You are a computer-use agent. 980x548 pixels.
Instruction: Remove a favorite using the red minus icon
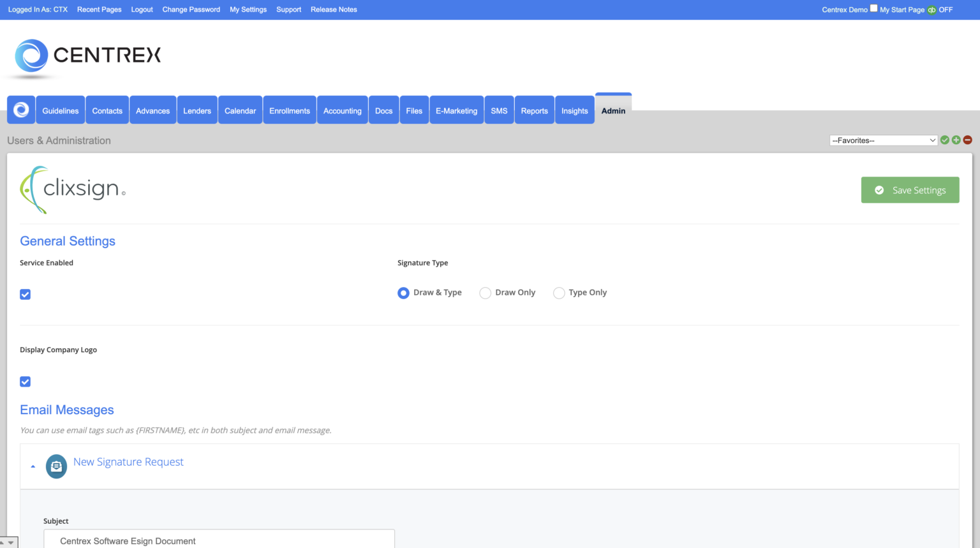[968, 140]
